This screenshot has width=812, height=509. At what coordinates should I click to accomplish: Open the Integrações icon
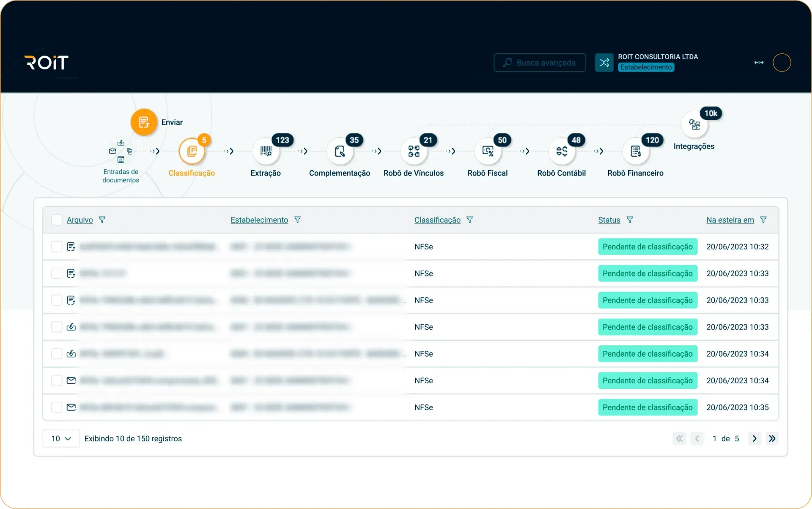point(694,124)
